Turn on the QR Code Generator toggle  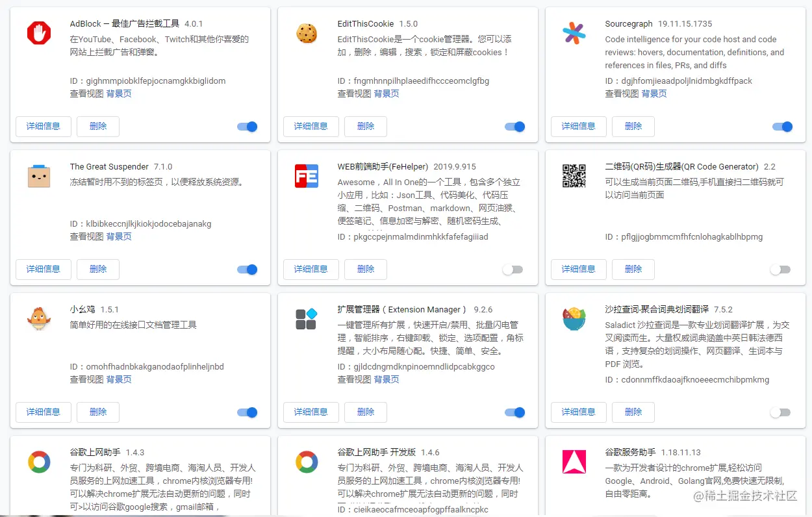click(780, 270)
